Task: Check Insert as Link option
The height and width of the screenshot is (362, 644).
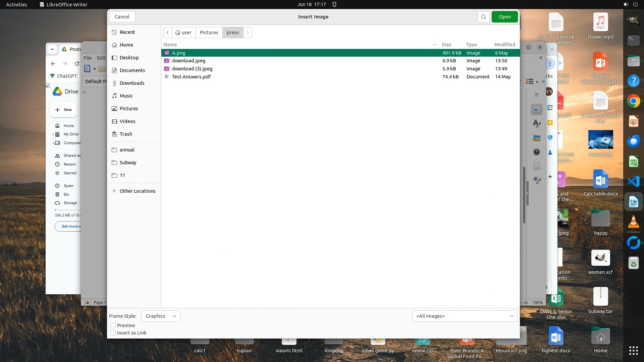Action: coord(113,333)
